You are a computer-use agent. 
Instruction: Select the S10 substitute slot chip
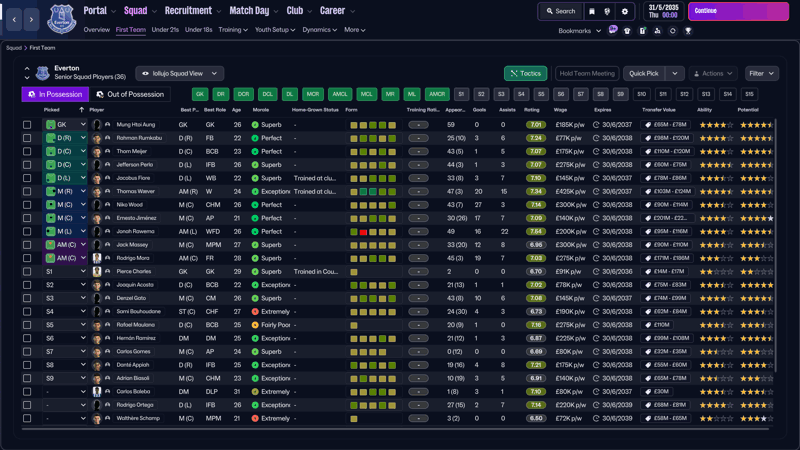(x=641, y=94)
